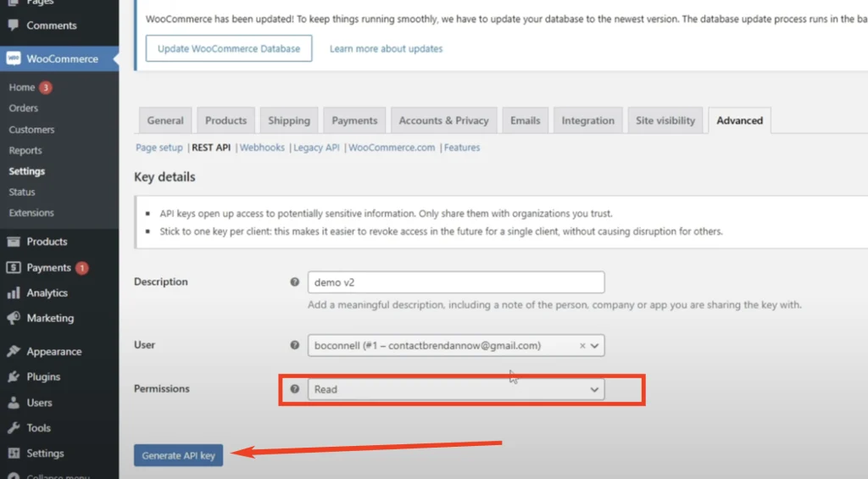The image size is (868, 479).
Task: Click the Generate API key button
Action: [x=178, y=455]
